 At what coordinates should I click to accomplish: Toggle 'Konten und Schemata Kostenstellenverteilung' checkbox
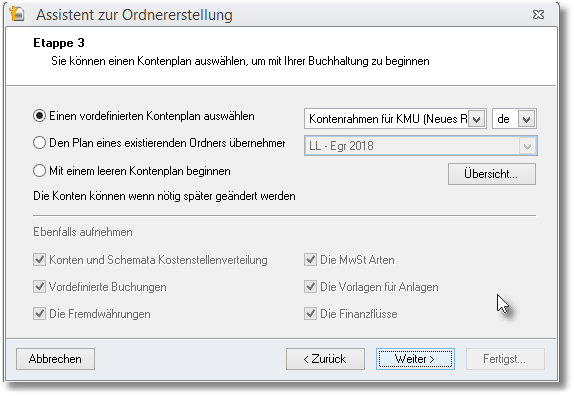click(x=39, y=260)
